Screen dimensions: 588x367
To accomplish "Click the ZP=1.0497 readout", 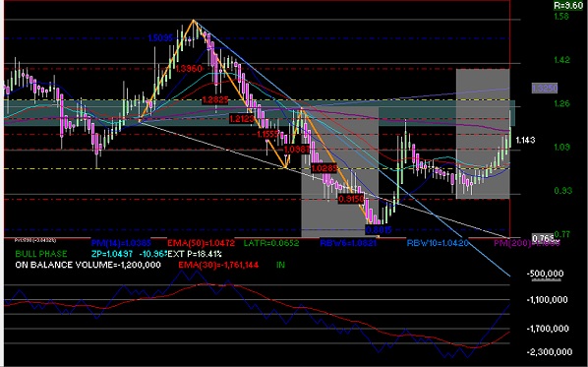I will 112,254.
